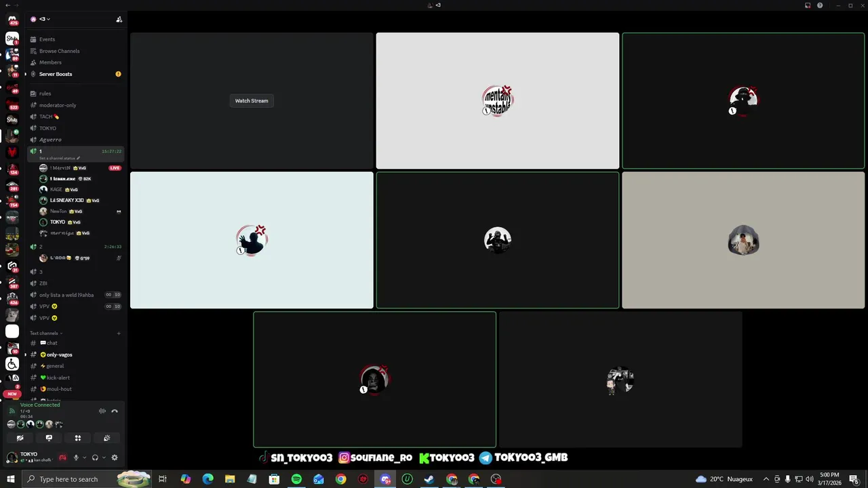Join voice channel 3
The height and width of the screenshot is (488, 868).
(75, 272)
